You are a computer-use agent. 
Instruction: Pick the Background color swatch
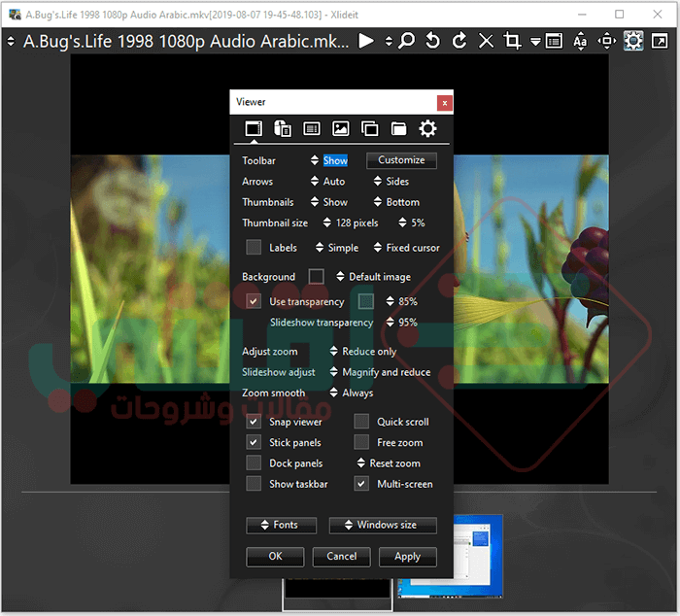(316, 276)
